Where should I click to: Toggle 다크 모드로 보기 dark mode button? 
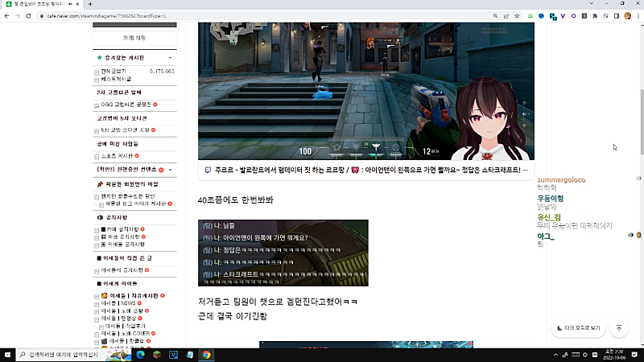579,328
